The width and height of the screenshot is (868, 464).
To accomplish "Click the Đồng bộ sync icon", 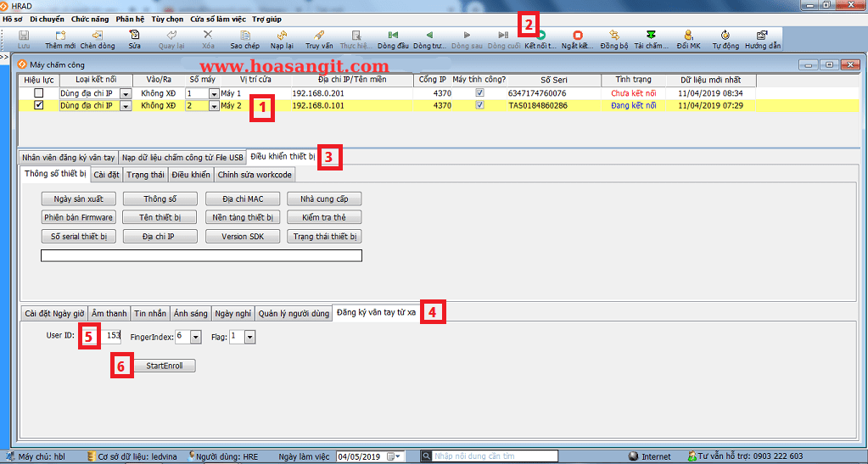I will click(613, 36).
